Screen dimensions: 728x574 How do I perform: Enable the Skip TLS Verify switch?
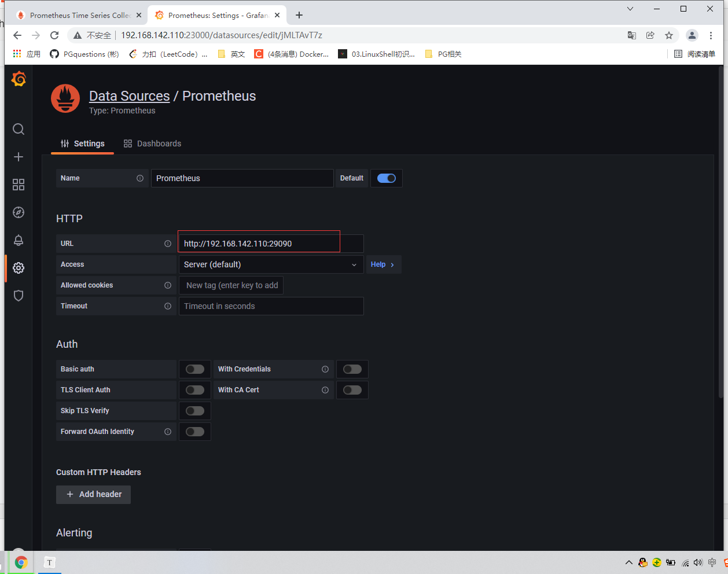coord(195,411)
